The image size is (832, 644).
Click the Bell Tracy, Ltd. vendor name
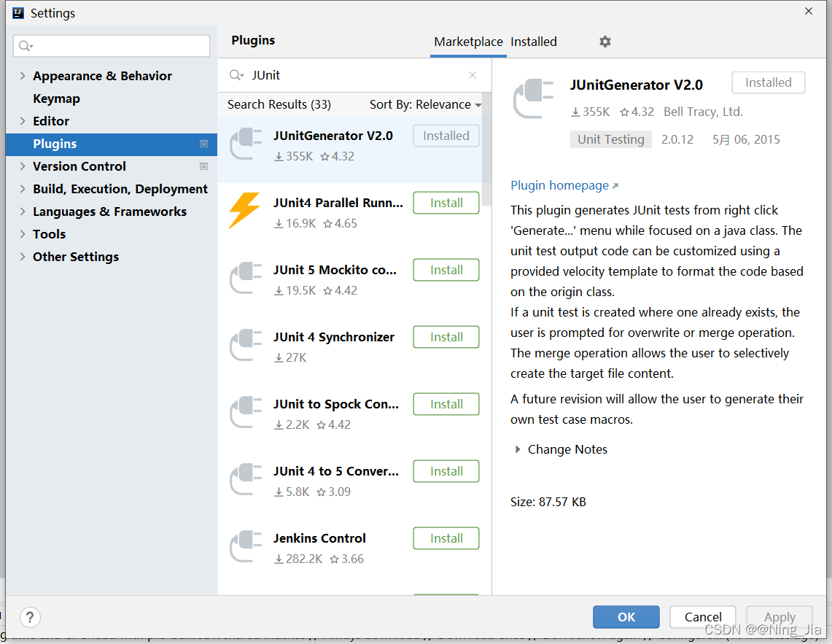click(703, 112)
